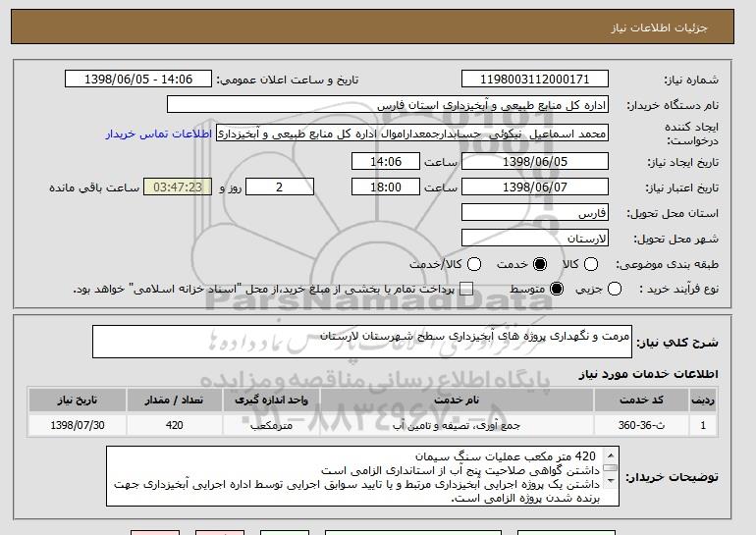Click the scroll down arrow in buyer notes
This screenshot has height=535, width=756.
point(611,481)
